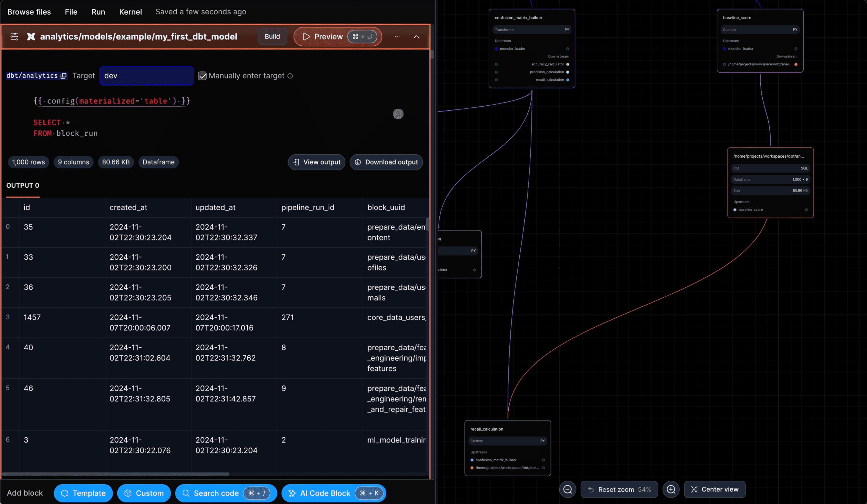The image size is (867, 504).
Task: Click the 1,000 rows badge
Action: (28, 162)
